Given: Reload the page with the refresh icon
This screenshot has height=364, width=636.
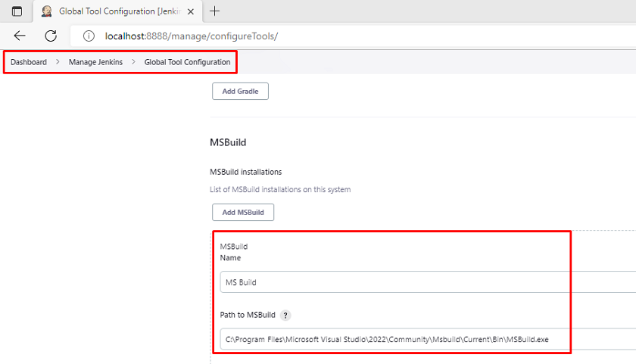Looking at the screenshot, I should coord(51,36).
